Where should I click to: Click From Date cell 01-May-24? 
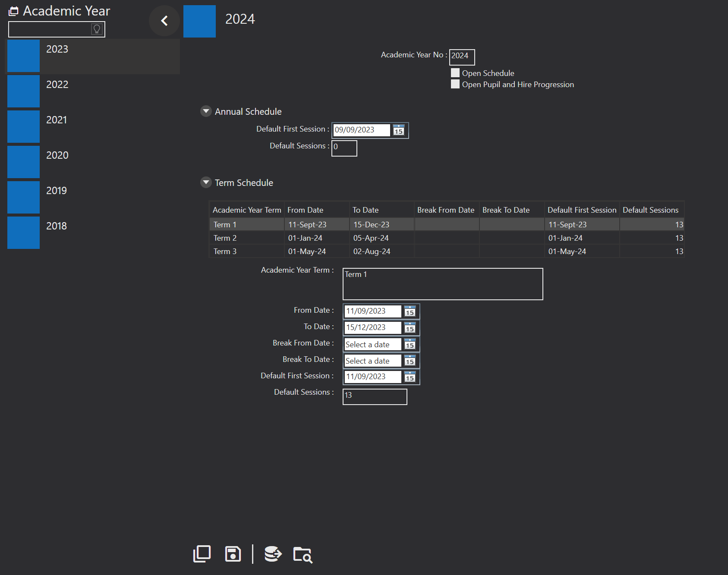317,251
